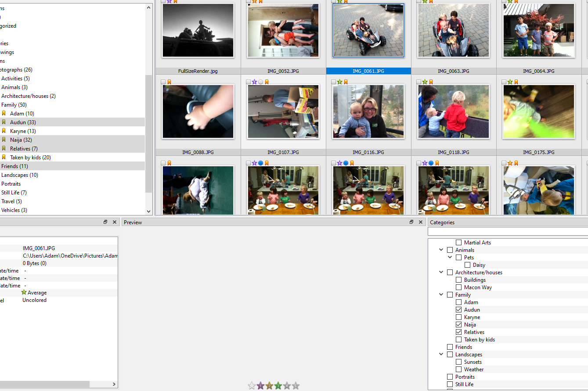Click the bookmark icon on IMG_0118.JPG thumbnail

pyautogui.click(x=431, y=82)
